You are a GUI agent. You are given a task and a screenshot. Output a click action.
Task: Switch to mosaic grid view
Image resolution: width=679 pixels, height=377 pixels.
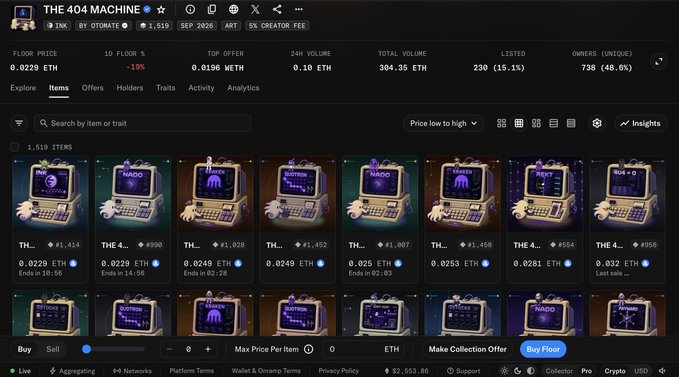pos(536,123)
